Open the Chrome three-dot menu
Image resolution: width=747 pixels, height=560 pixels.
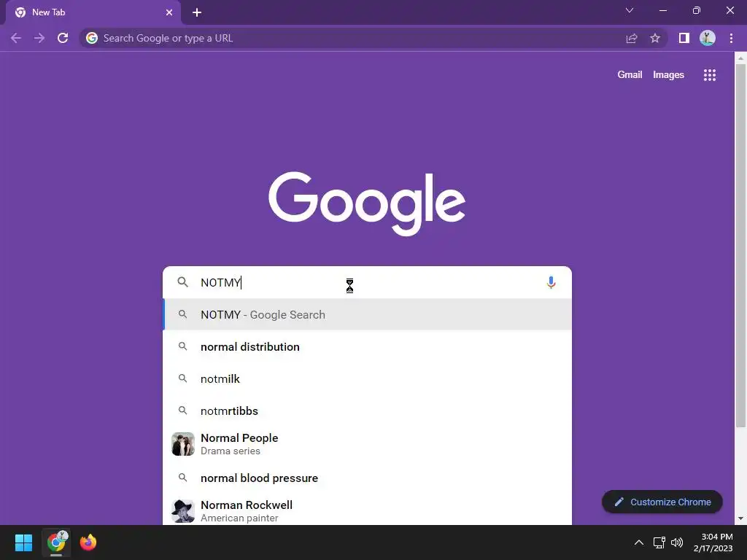731,38
